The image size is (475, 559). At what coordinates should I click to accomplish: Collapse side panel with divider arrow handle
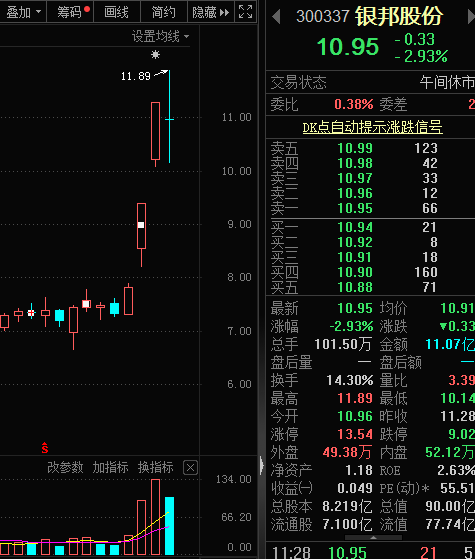tap(262, 465)
